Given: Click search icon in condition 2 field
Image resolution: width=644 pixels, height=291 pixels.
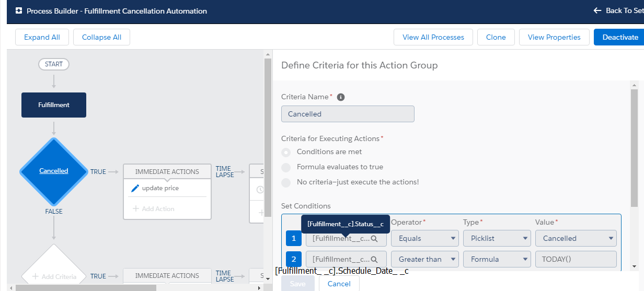Looking at the screenshot, I should click(374, 259).
